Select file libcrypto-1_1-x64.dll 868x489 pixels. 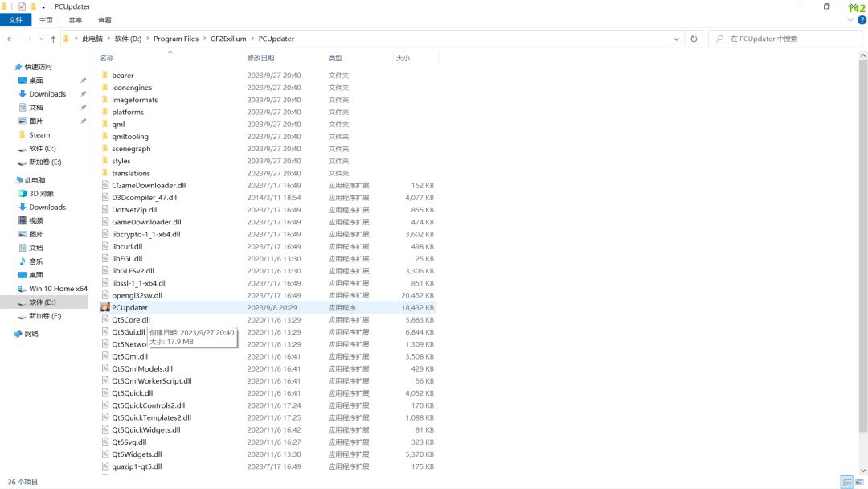tap(146, 234)
